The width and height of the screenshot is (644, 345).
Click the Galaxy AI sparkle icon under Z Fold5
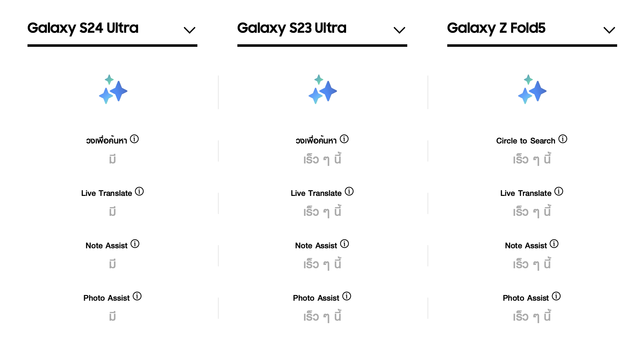tap(532, 89)
